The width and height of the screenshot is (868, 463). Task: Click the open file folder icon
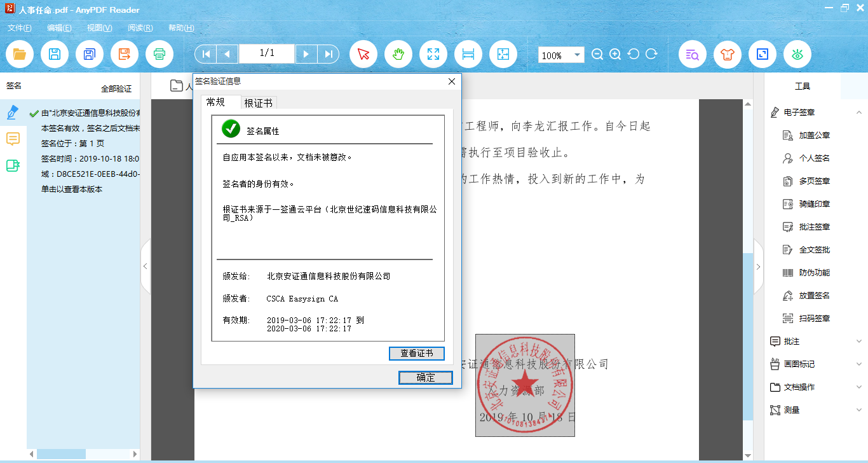(x=20, y=54)
